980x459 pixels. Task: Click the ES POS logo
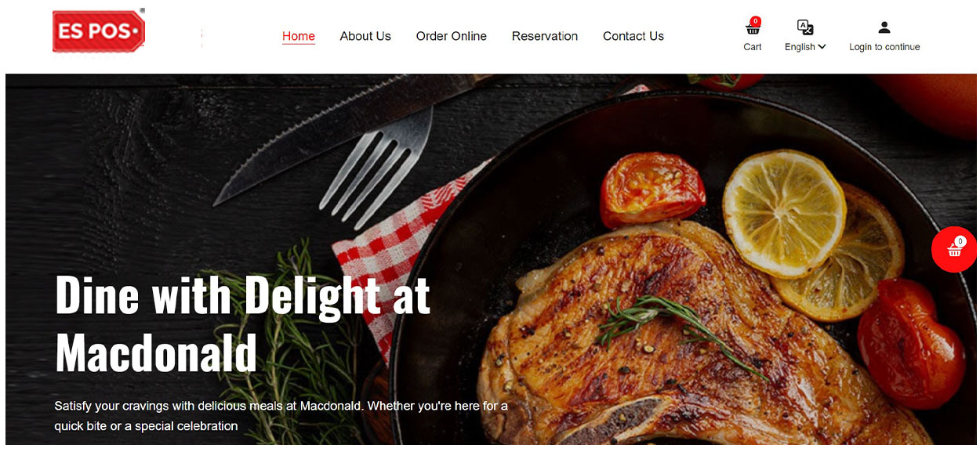[99, 31]
